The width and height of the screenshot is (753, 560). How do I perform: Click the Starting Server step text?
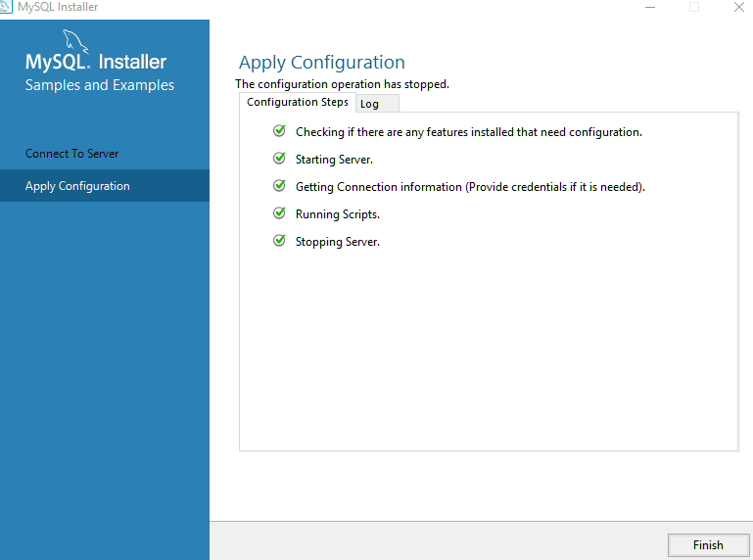[x=334, y=160]
